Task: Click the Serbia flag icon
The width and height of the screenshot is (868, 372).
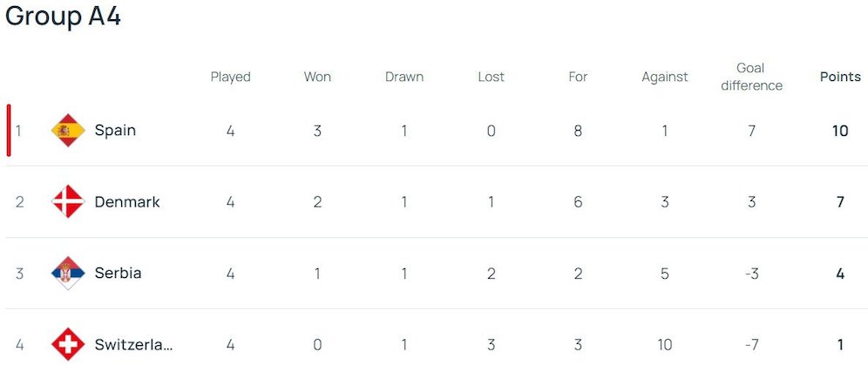Action: tap(67, 274)
